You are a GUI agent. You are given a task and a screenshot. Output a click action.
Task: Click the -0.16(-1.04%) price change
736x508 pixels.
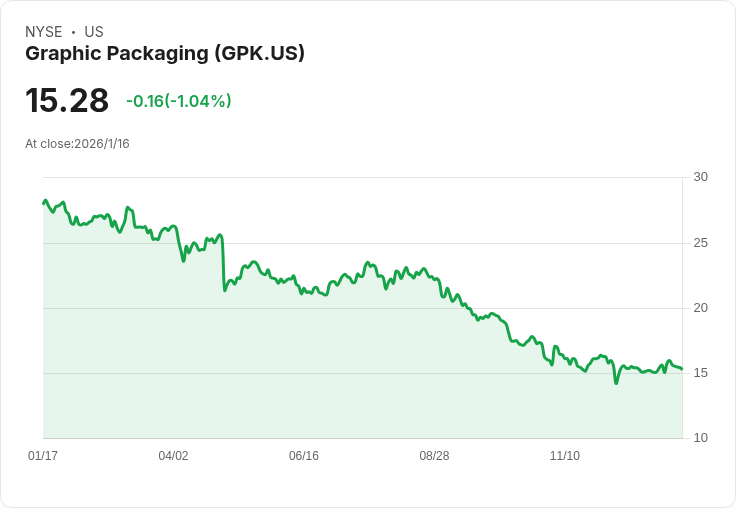(x=179, y=101)
